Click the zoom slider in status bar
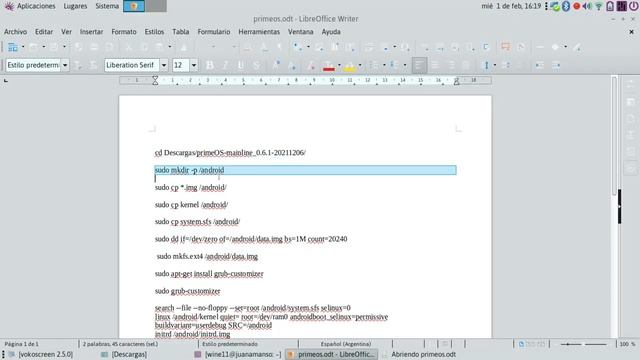This screenshot has height=360, width=640. (584, 344)
